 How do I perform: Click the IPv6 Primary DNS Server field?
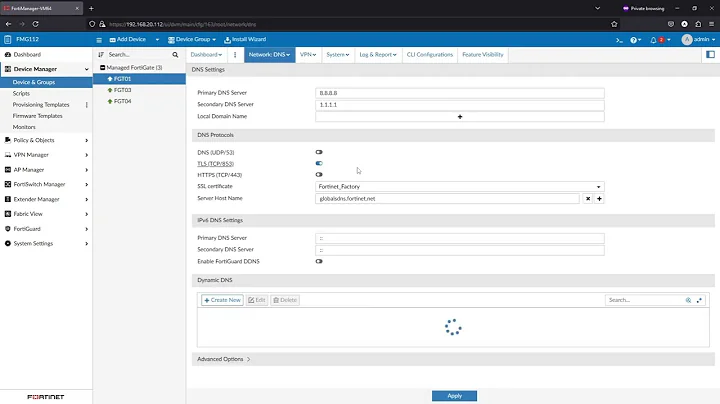coord(460,238)
